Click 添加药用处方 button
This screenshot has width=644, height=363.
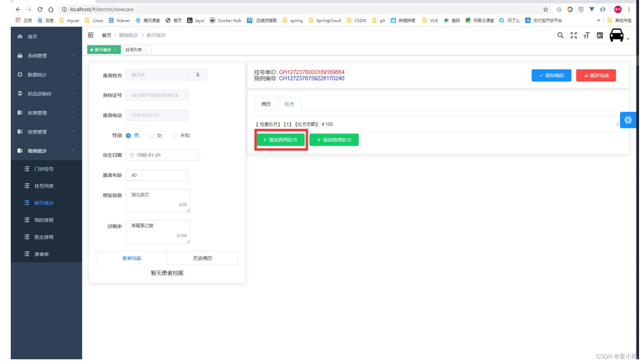coord(280,140)
